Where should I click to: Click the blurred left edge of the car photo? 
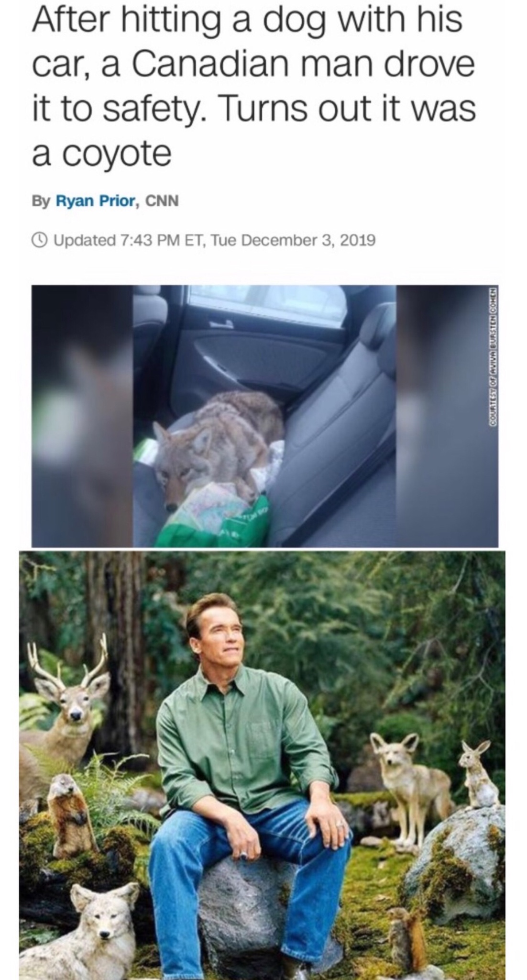point(81,415)
